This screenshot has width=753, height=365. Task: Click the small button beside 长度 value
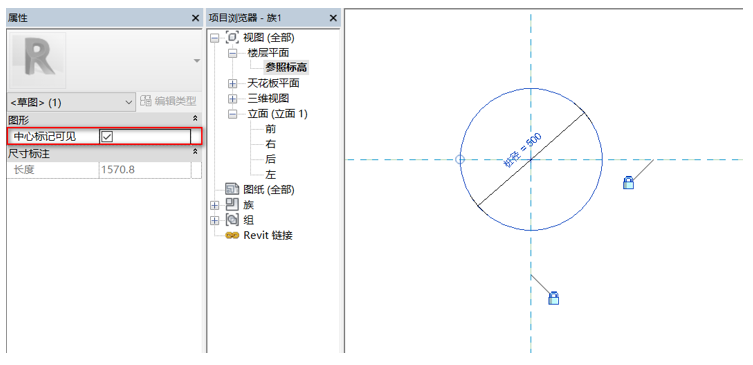click(x=196, y=170)
